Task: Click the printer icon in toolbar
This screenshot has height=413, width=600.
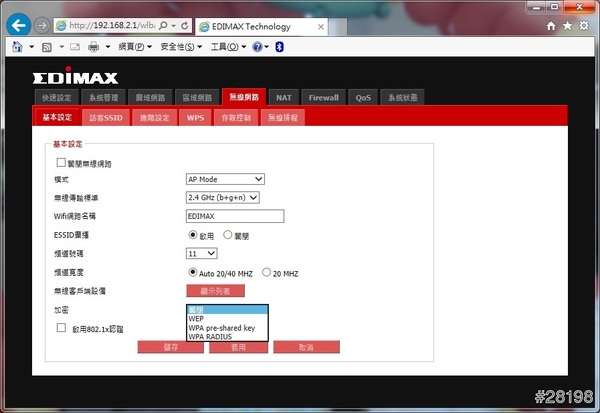Action: click(93, 47)
